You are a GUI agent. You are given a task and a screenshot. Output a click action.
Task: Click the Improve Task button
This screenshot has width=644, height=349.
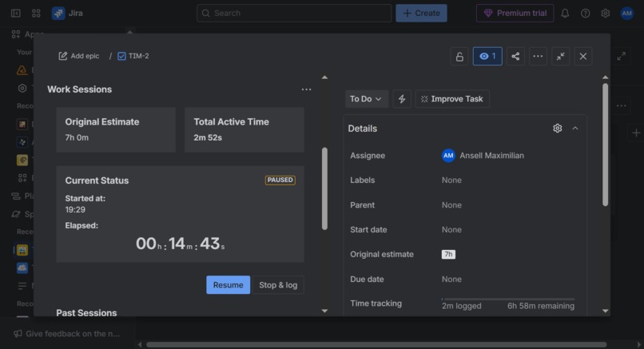(x=452, y=99)
